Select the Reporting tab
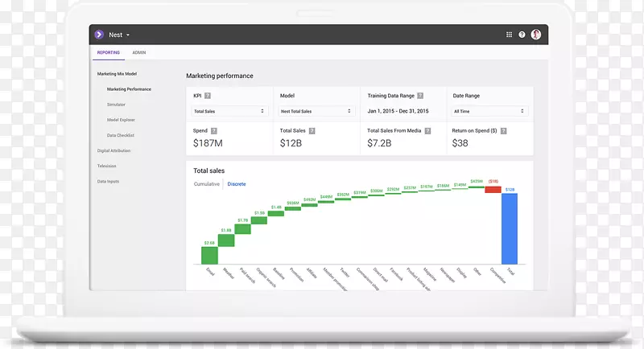The image size is (644, 349). (109, 53)
